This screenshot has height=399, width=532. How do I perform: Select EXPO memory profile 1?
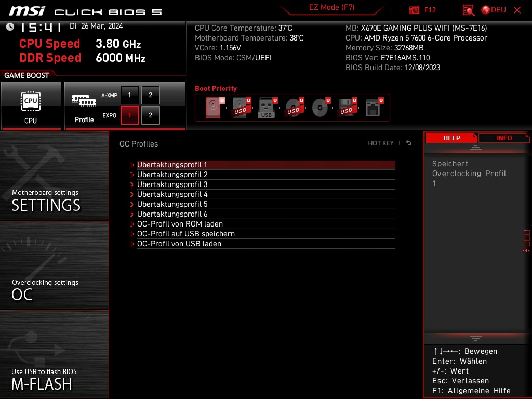pyautogui.click(x=129, y=115)
